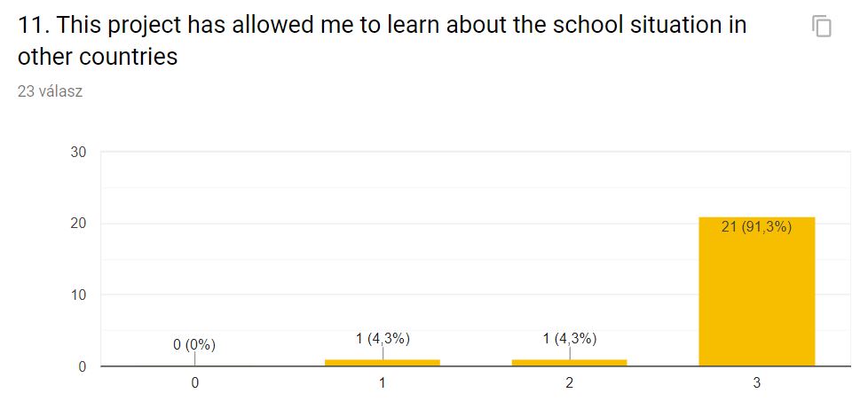This screenshot has height=409, width=868.
Task: Select the 1 (4,3%) label above bar 2
Action: click(x=570, y=339)
